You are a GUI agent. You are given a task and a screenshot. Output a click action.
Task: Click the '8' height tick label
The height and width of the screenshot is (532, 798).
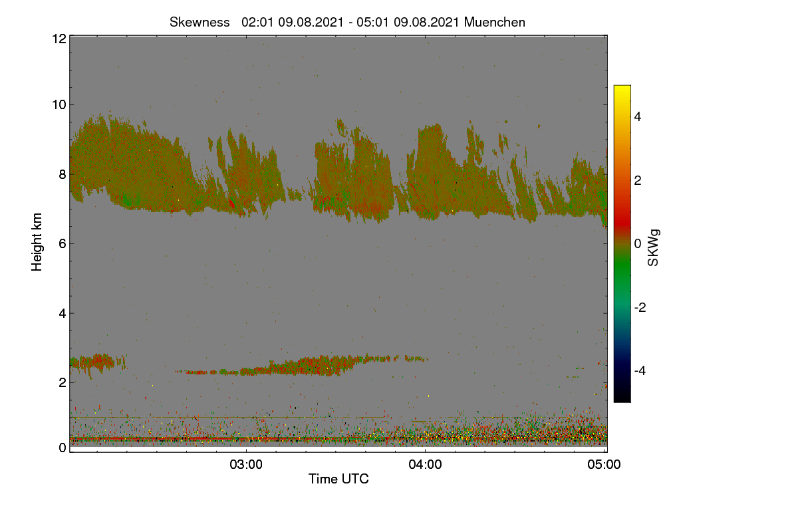click(63, 174)
